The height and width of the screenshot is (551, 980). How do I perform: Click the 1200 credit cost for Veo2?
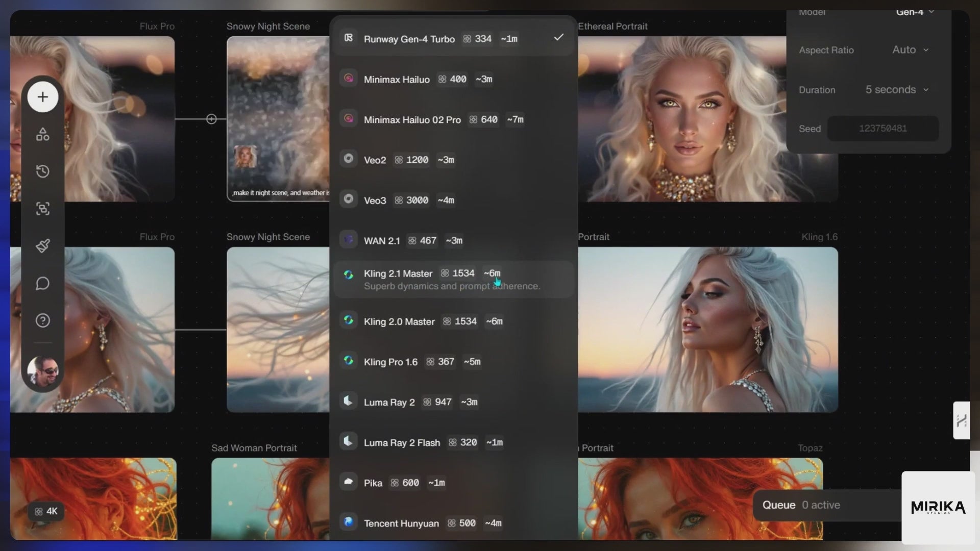click(411, 160)
